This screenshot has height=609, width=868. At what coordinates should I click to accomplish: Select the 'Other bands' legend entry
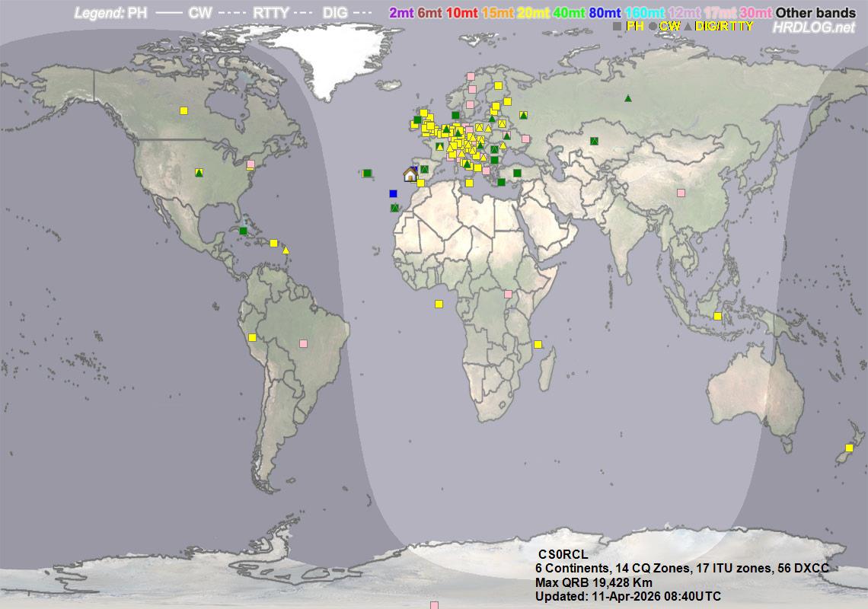815,13
